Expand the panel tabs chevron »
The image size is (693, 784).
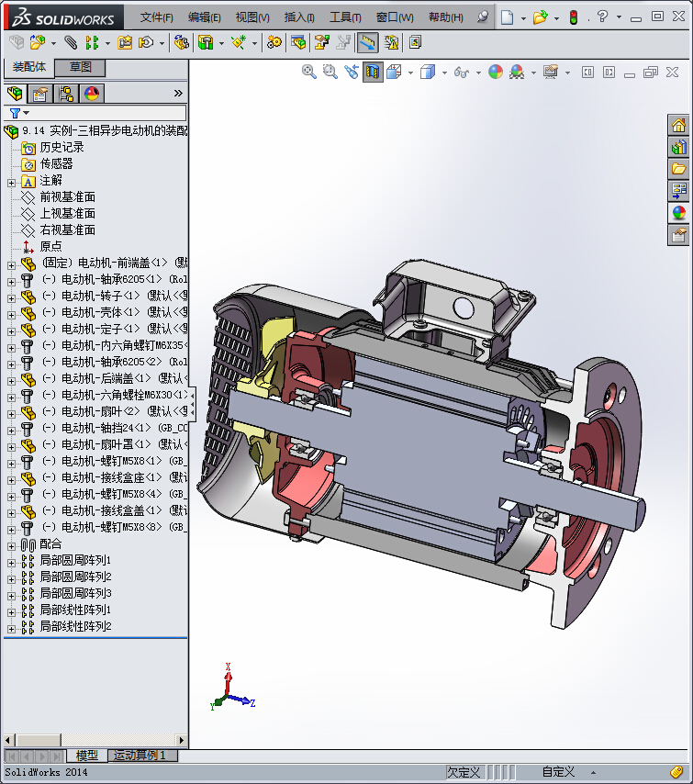click(178, 94)
